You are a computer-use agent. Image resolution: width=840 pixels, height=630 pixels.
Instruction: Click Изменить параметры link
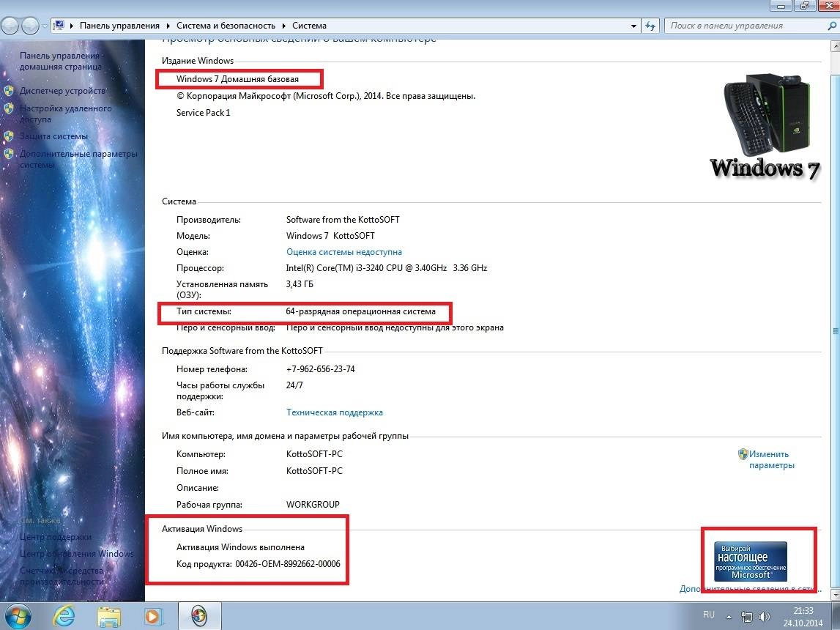(x=771, y=459)
